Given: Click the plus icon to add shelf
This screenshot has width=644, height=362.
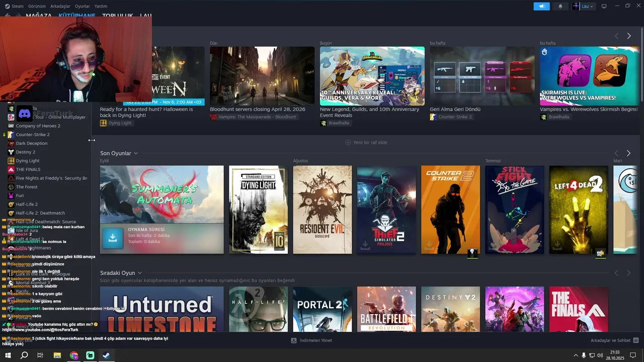Looking at the screenshot, I should tap(348, 142).
